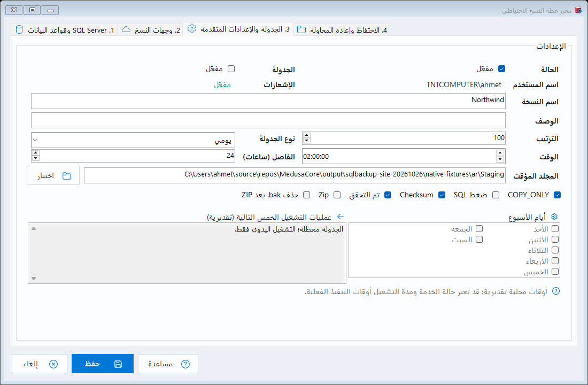
Task: Decrease الفاصل (ساعات) with down arrow
Action: point(36,158)
